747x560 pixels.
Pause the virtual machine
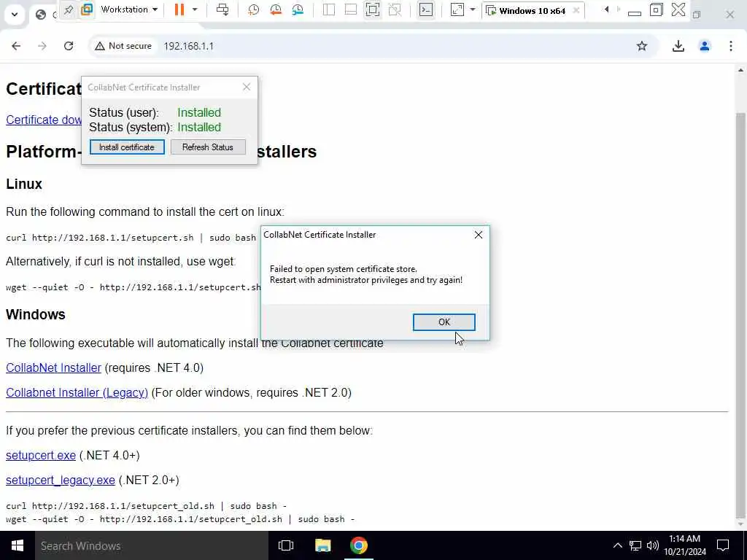(179, 9)
